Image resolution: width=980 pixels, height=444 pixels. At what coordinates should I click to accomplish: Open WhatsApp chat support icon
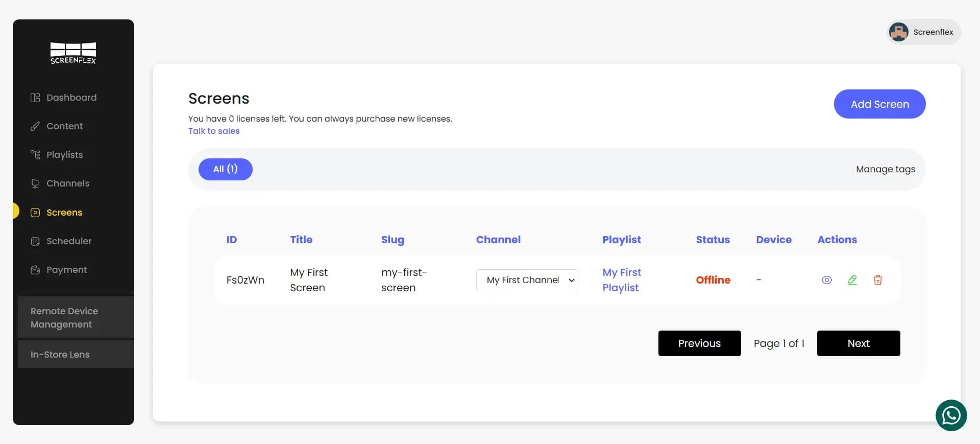pos(950,415)
